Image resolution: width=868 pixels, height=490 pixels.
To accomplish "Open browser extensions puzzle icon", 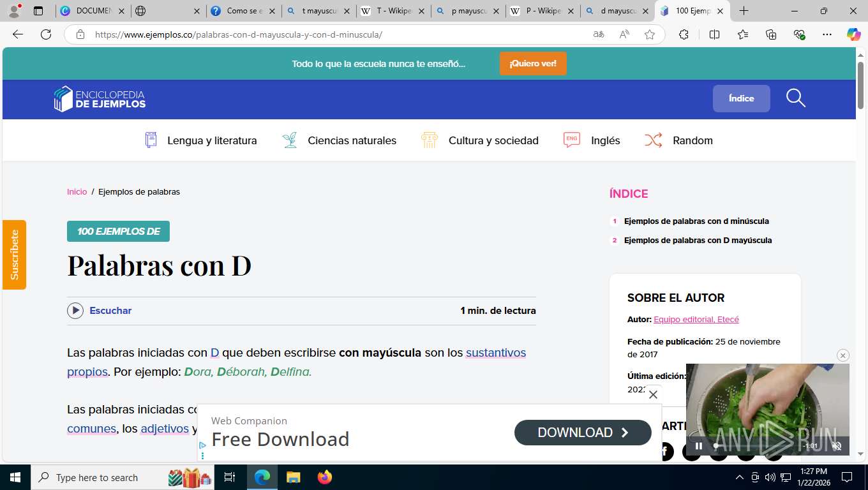I will [x=684, y=34].
